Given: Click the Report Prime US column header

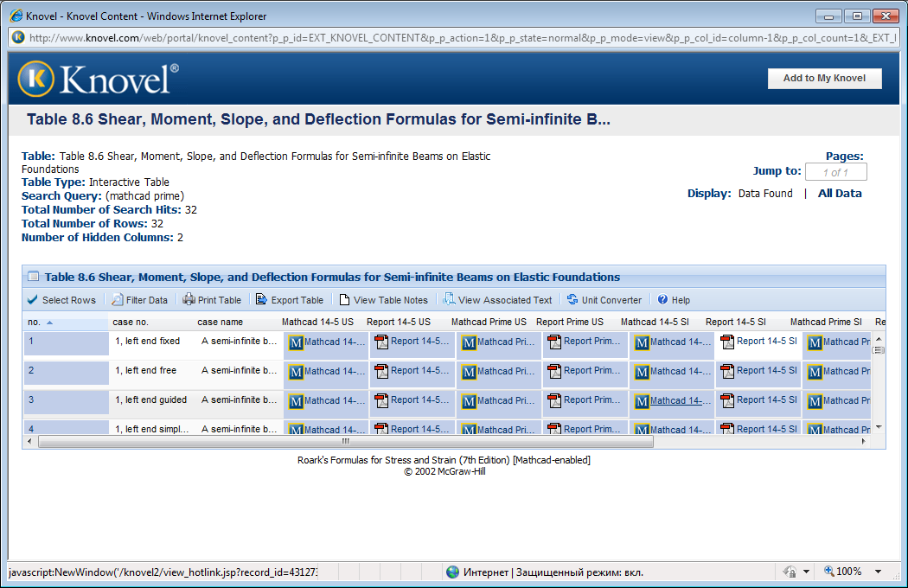Looking at the screenshot, I should pyautogui.click(x=570, y=322).
